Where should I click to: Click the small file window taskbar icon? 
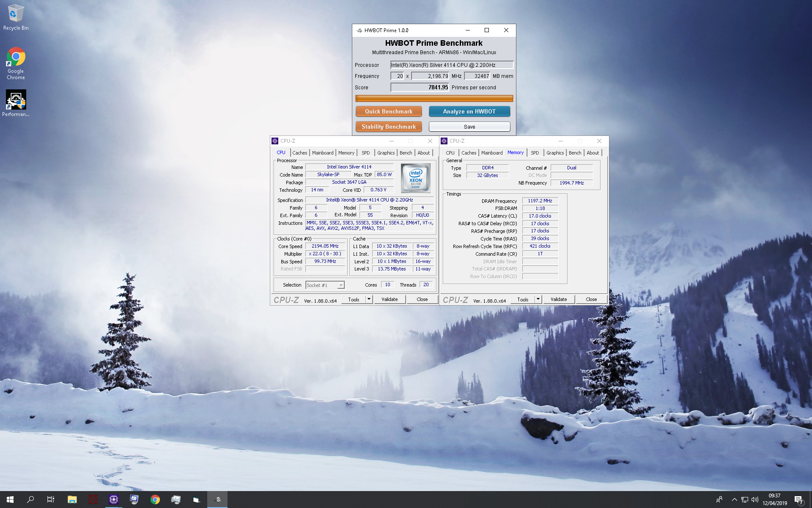[196, 500]
